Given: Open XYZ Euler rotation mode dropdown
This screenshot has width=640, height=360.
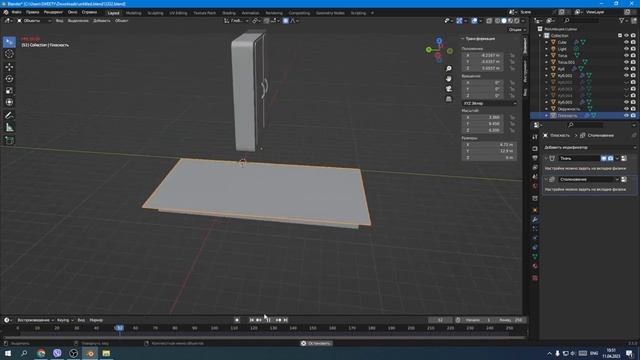Looking at the screenshot, I should click(x=489, y=103).
